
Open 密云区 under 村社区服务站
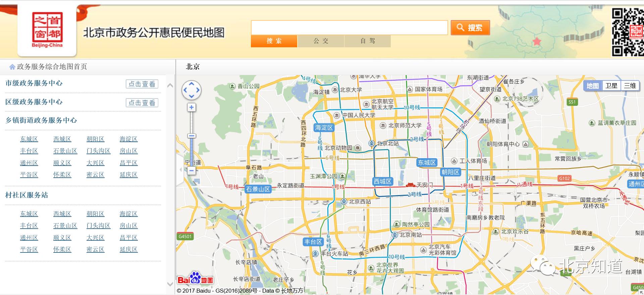click(96, 249)
